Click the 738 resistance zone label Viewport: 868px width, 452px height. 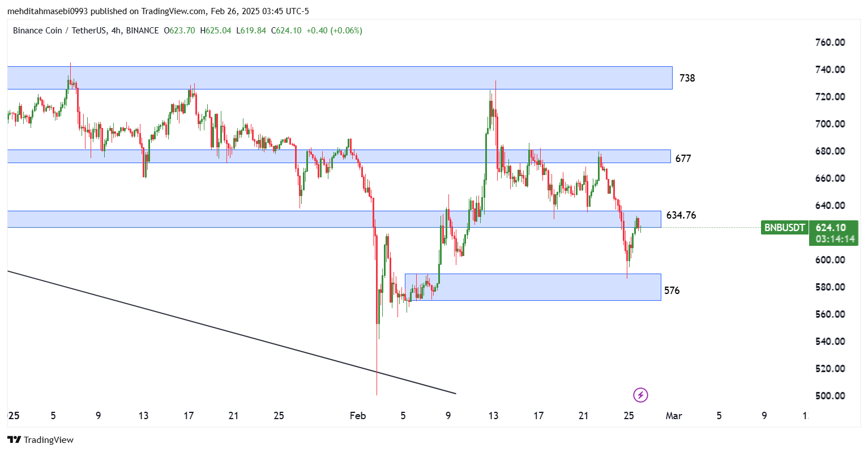pyautogui.click(x=687, y=78)
